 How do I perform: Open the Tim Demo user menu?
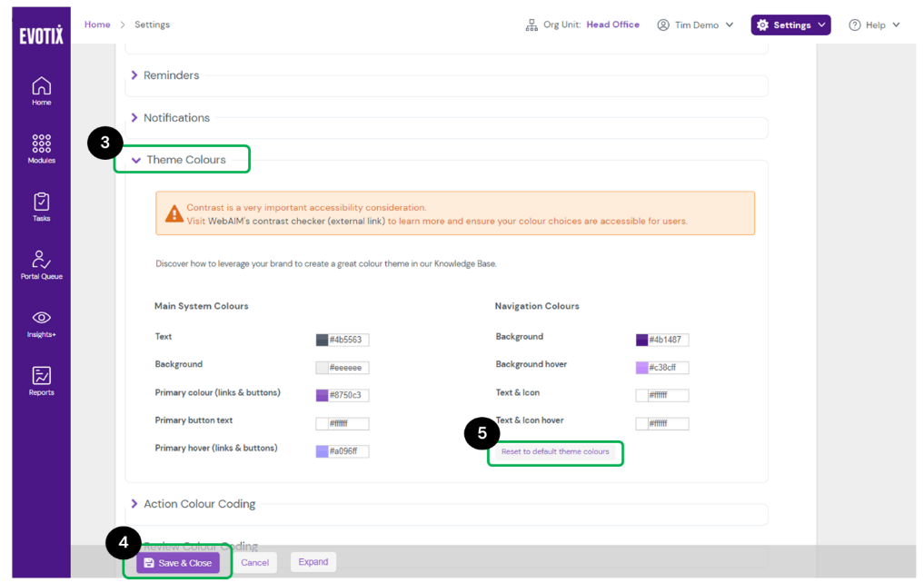click(x=696, y=25)
